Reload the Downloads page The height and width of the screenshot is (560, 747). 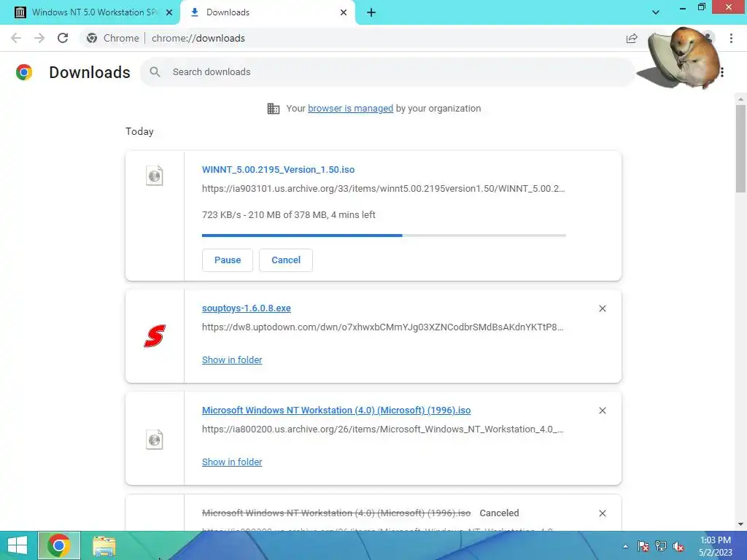63,38
